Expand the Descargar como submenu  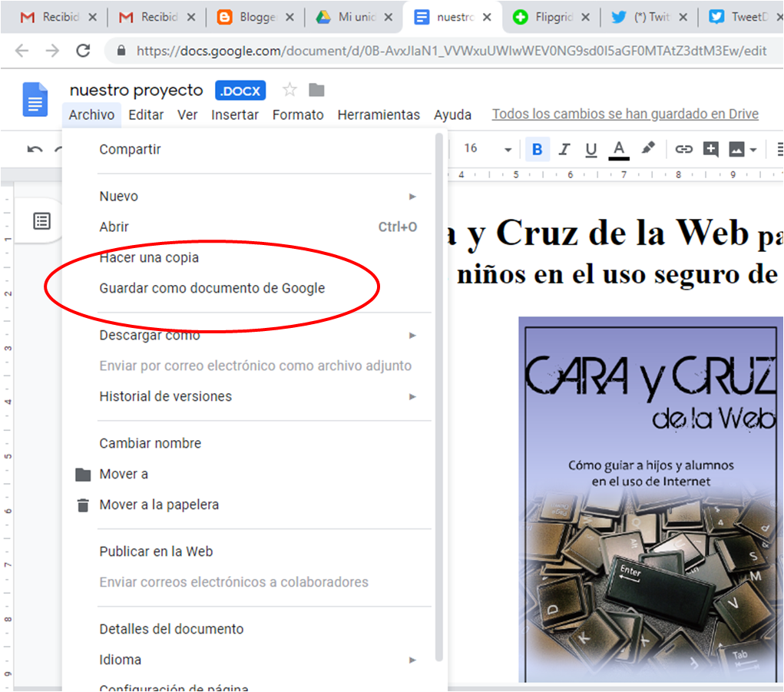[x=412, y=335]
